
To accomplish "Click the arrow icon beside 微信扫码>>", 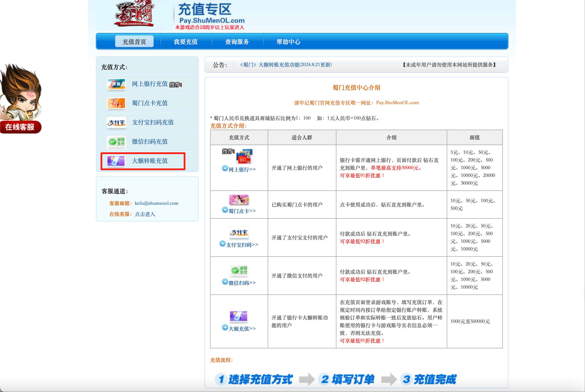I will (x=225, y=282).
